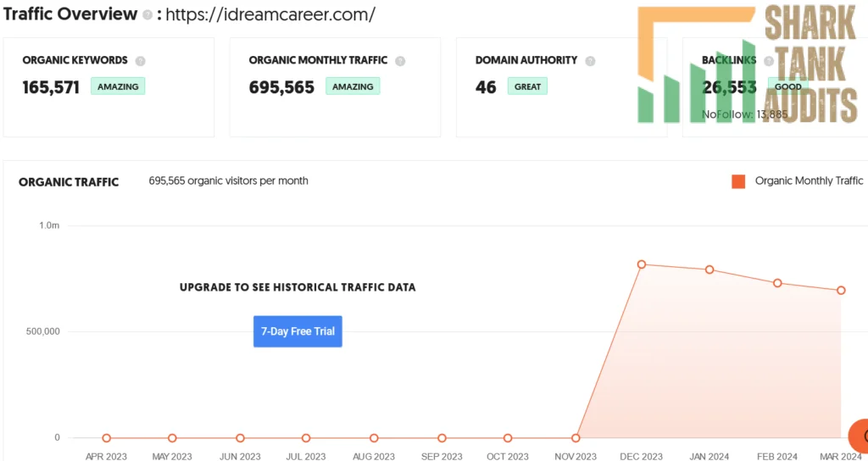The image size is (868, 461).
Task: Click the https://idreamcareer.com/ URL text
Action: pyautogui.click(x=270, y=15)
